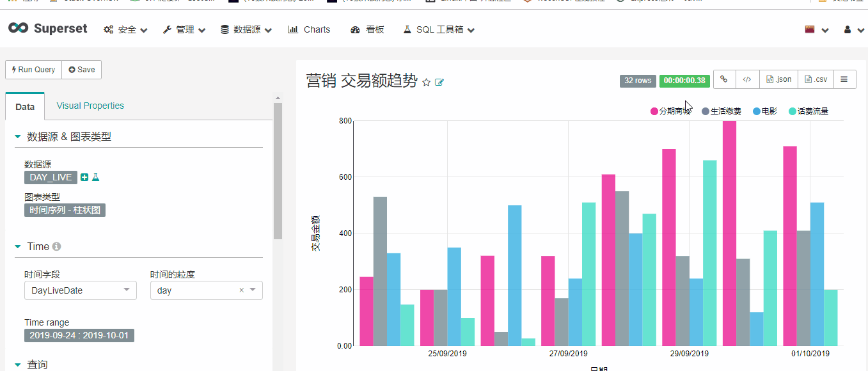Edit chart title with the pencil icon
868x371 pixels.
click(439, 82)
